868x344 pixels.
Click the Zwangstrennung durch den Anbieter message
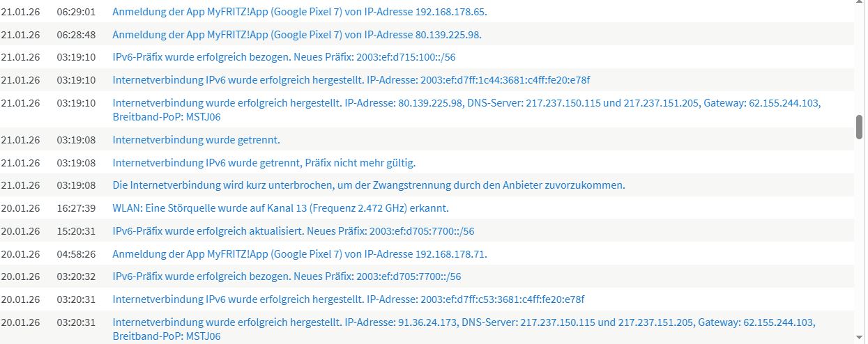click(x=369, y=185)
